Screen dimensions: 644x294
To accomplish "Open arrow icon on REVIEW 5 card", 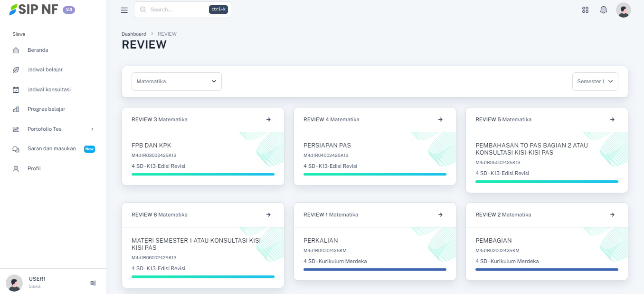I will pyautogui.click(x=612, y=119).
